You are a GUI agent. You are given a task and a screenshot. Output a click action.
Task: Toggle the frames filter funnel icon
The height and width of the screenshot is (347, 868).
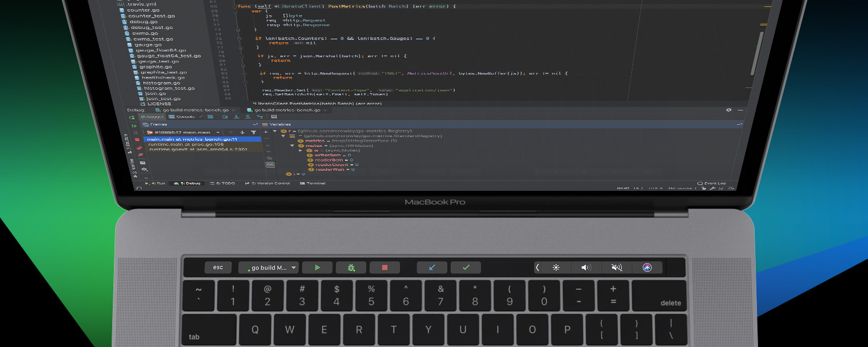click(253, 132)
